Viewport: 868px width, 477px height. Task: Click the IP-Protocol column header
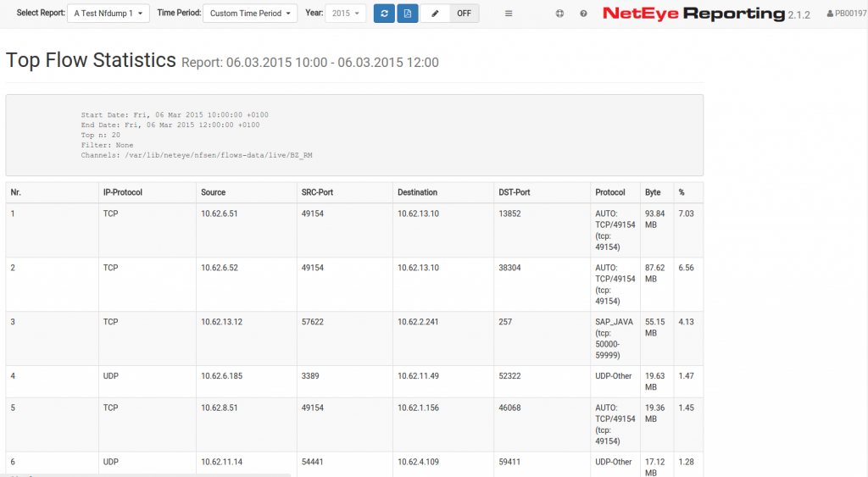click(x=122, y=192)
